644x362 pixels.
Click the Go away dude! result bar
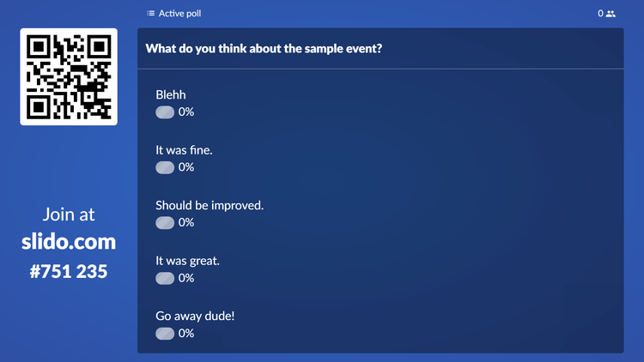165,334
